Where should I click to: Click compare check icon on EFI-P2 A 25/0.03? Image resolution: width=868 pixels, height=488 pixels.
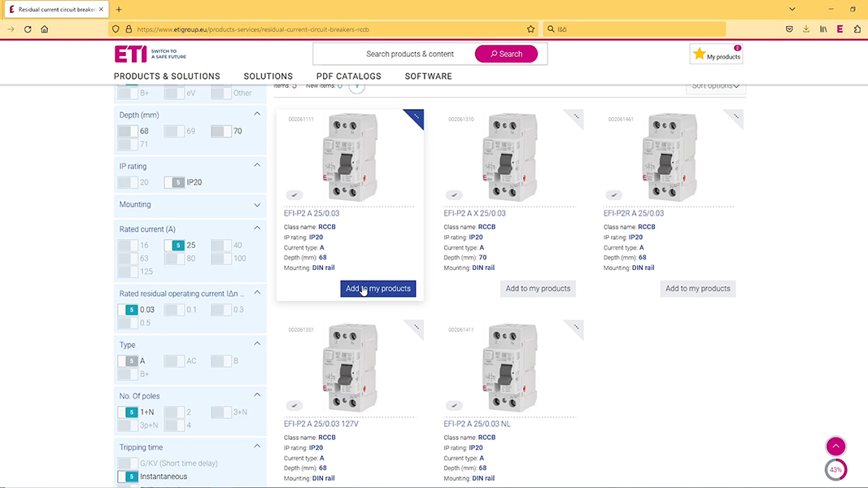294,195
